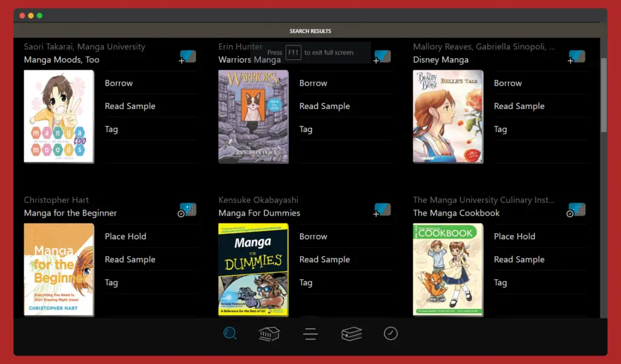The height and width of the screenshot is (364, 621).
Task: Click the wait-list icon for Manga for the Beginner
Action: [187, 210]
